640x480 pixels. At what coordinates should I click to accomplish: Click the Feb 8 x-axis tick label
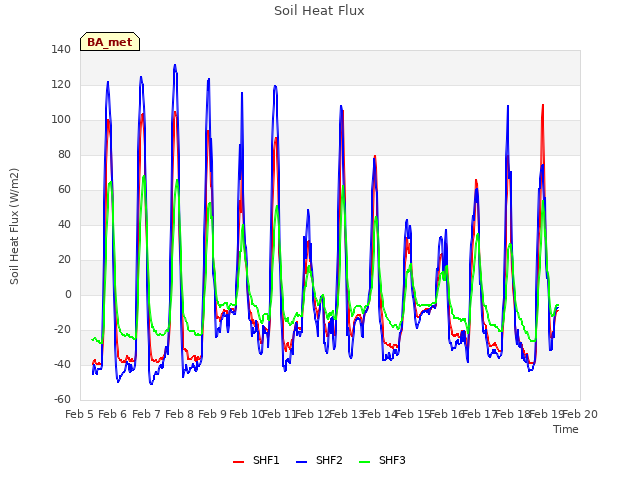[180, 414]
